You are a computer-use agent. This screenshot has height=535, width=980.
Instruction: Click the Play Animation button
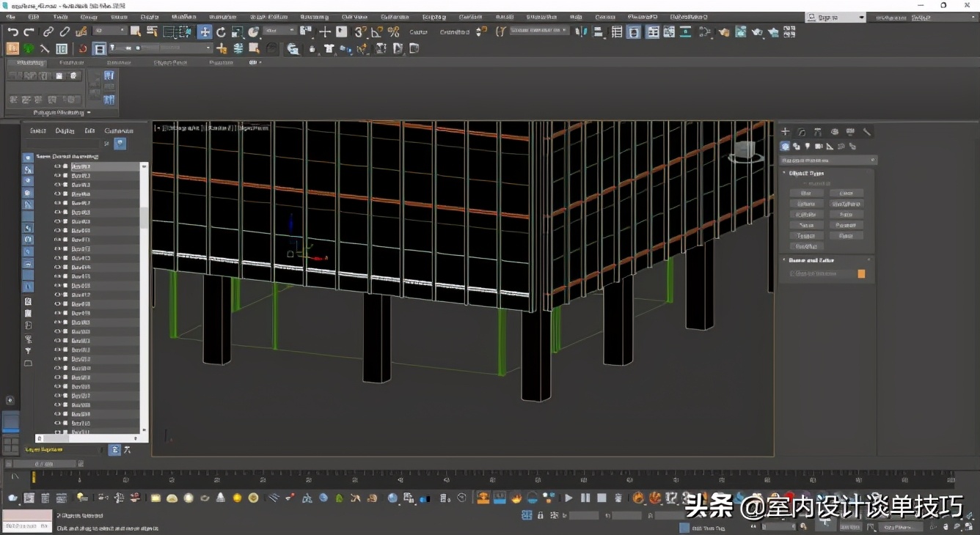[x=571, y=498]
